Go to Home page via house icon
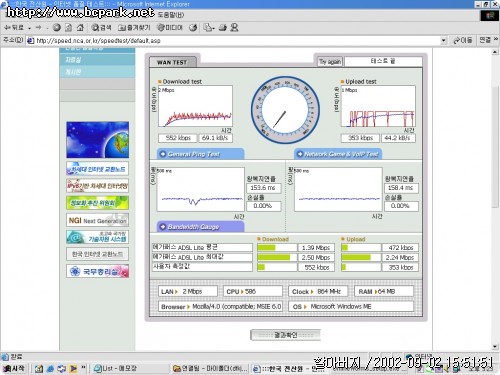The image size is (500, 375). coord(80,28)
